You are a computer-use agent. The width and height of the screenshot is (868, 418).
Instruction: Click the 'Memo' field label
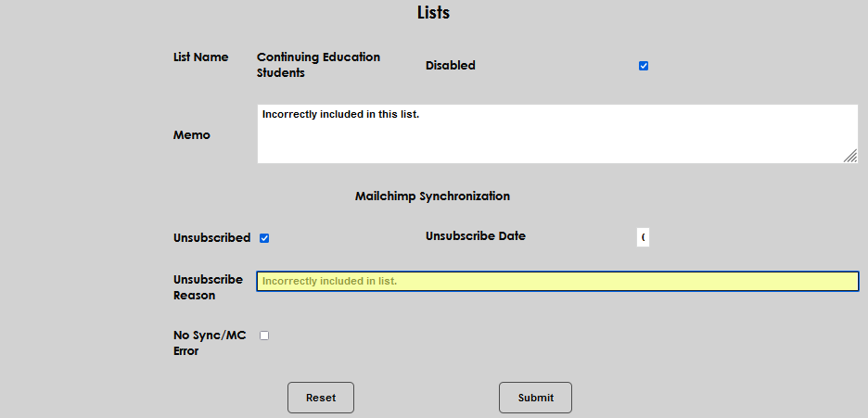192,135
